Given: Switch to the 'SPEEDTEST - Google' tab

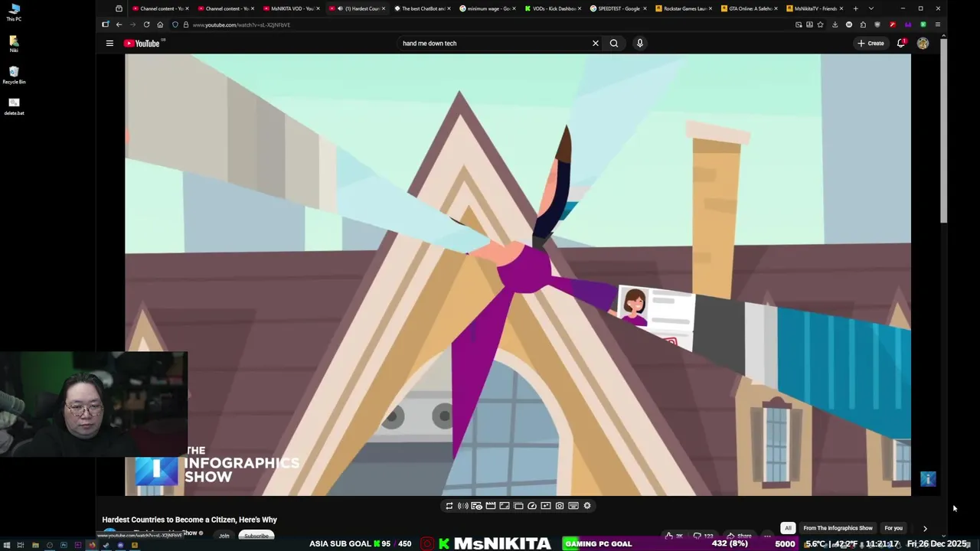Looking at the screenshot, I should click(x=619, y=8).
